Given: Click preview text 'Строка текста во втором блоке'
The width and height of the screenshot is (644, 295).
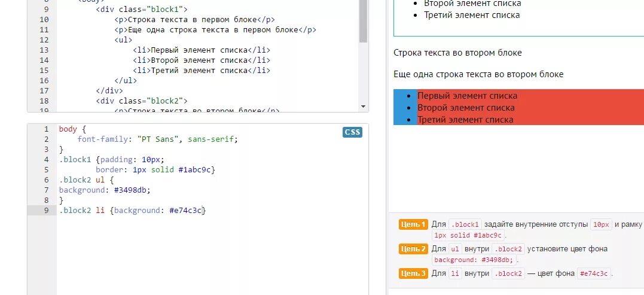Looking at the screenshot, I should pyautogui.click(x=457, y=53).
